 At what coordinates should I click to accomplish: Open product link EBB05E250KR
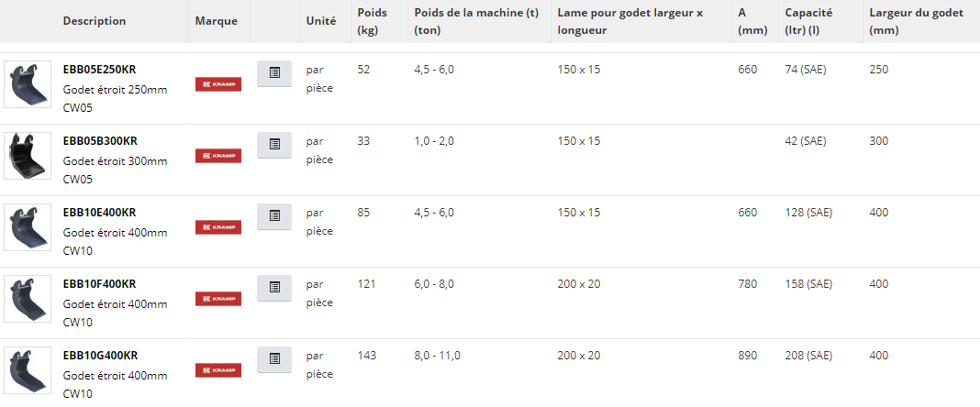[99, 70]
